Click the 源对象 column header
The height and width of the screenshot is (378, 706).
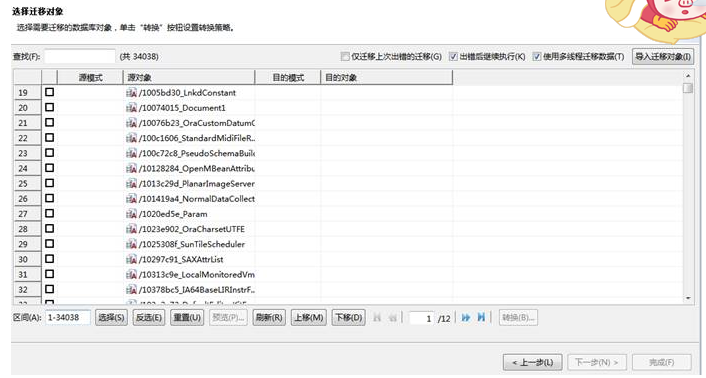[x=189, y=77]
